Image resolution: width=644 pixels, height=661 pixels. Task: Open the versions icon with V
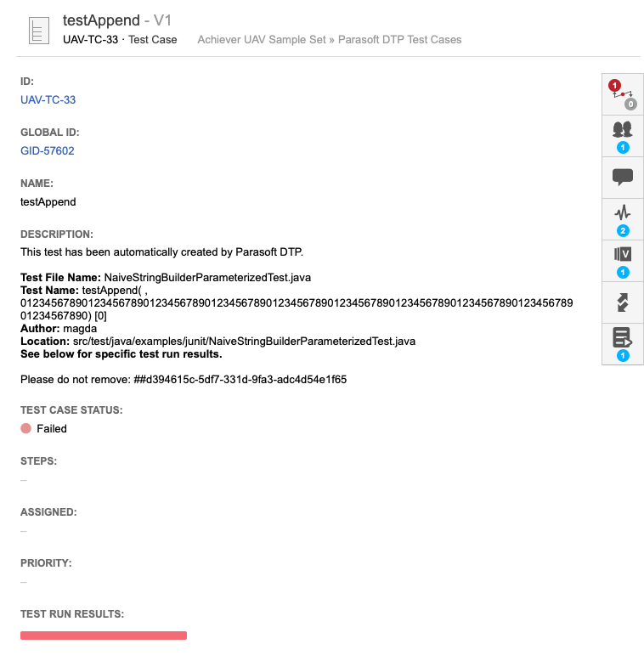coord(623,261)
